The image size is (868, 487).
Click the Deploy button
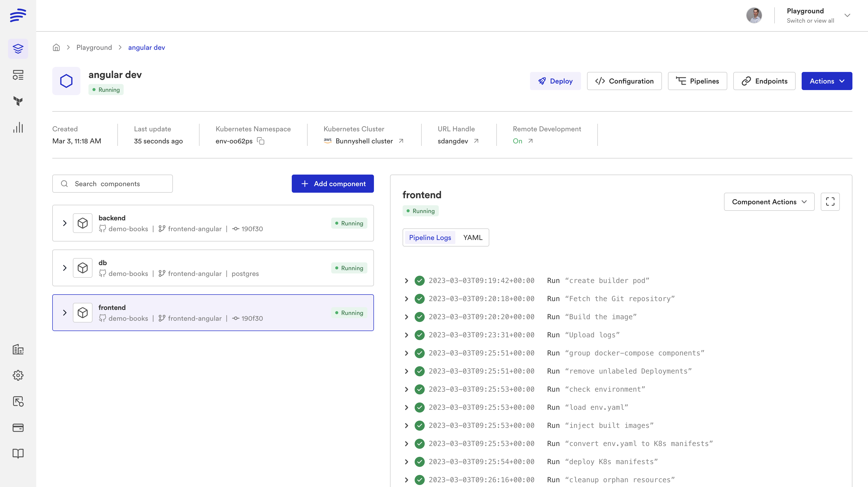click(x=555, y=81)
